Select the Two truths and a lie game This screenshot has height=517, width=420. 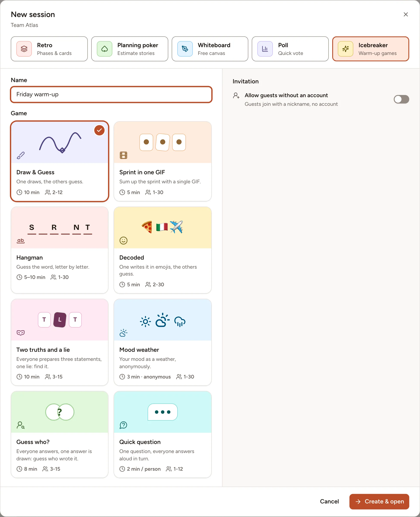click(x=60, y=342)
